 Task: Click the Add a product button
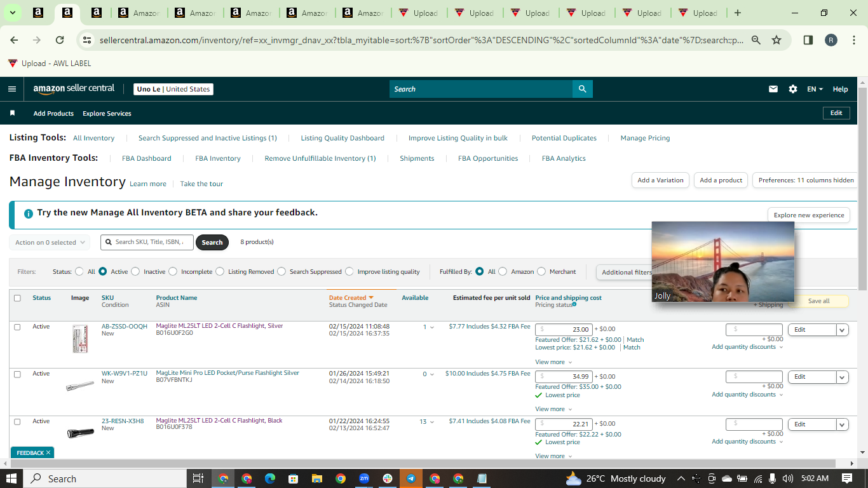[x=721, y=180]
